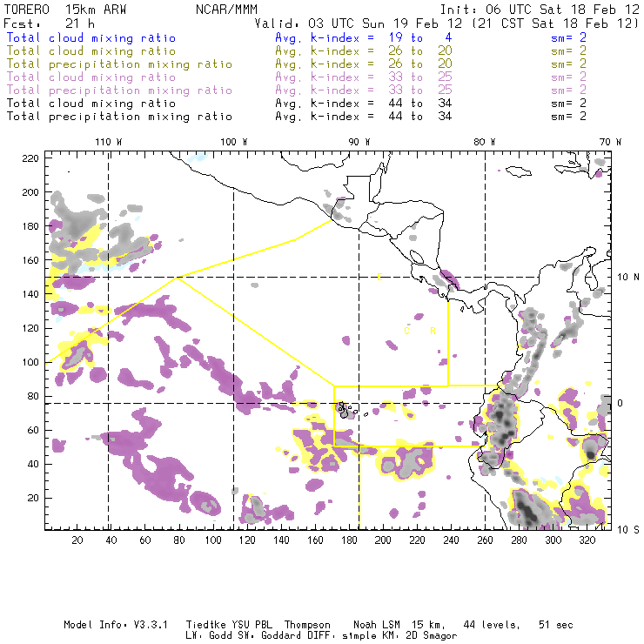644x644 pixels.
Task: Click the "51 sec" timestep text
Action: (x=556, y=625)
